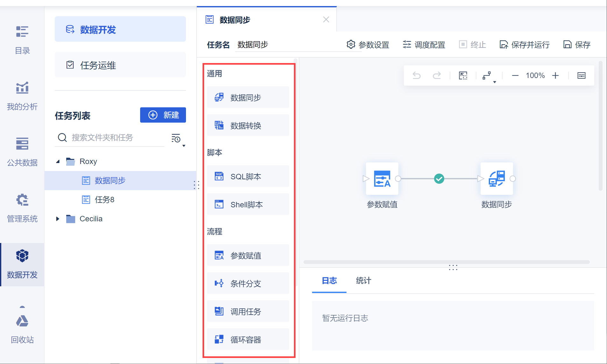The height and width of the screenshot is (364, 607).
Task: Click the canvas horizontal scrollbar
Action: click(446, 262)
